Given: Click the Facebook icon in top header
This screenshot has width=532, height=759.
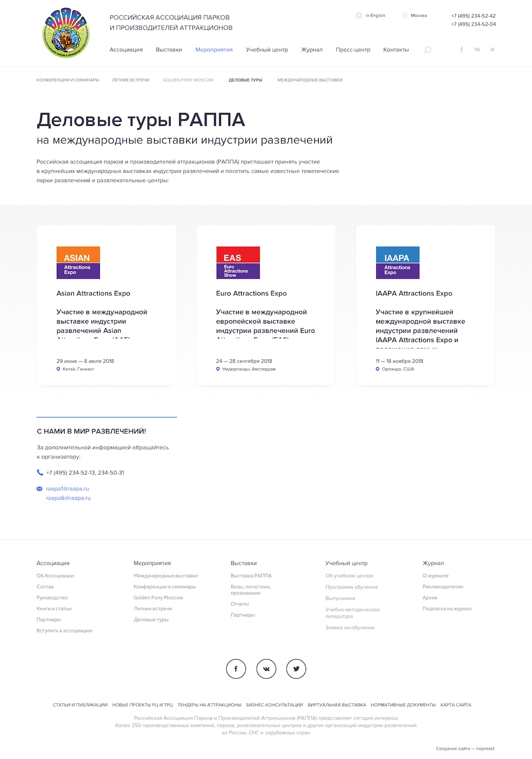Looking at the screenshot, I should click(461, 49).
